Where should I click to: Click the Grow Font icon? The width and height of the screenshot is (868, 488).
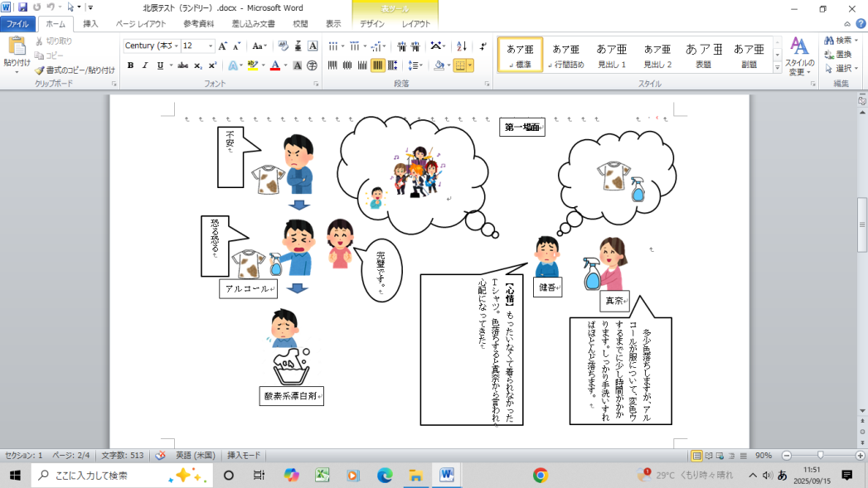(x=223, y=46)
